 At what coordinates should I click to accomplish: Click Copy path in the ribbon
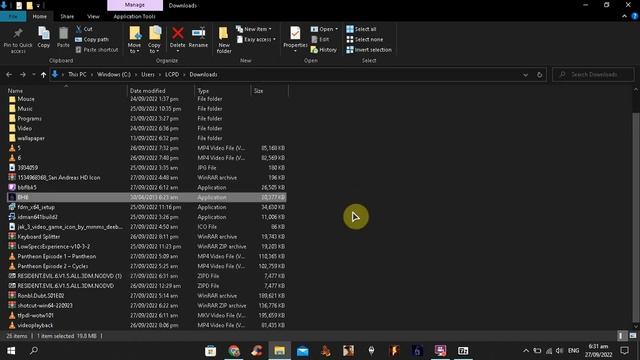click(92, 40)
